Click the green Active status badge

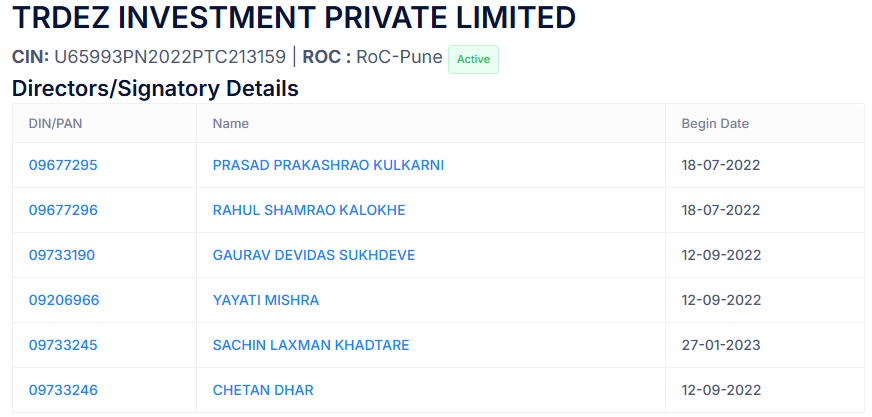473,59
